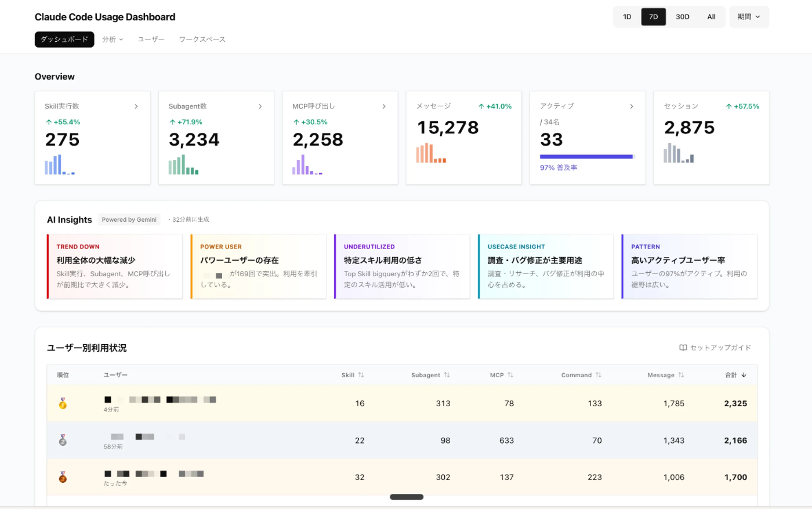812x509 pixels.
Task: Open the TREND DOWN insight card
Action: [114, 266]
